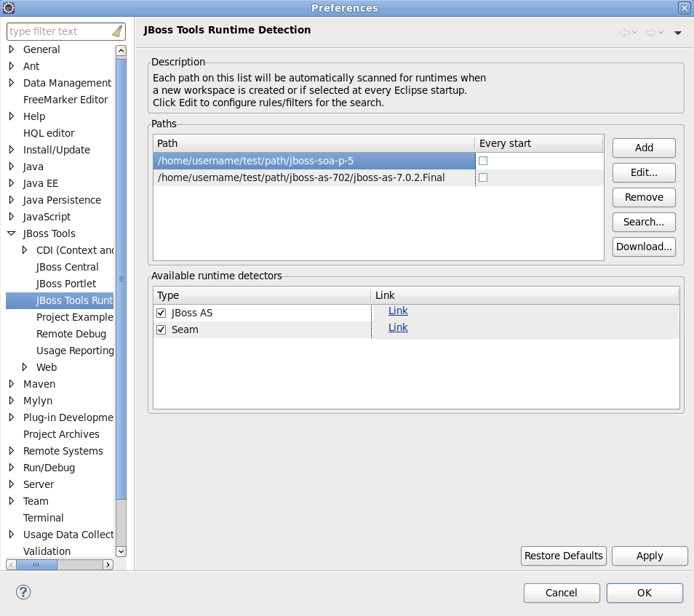Expand the Help tree node
The image size is (694, 616).
pyautogui.click(x=12, y=116)
